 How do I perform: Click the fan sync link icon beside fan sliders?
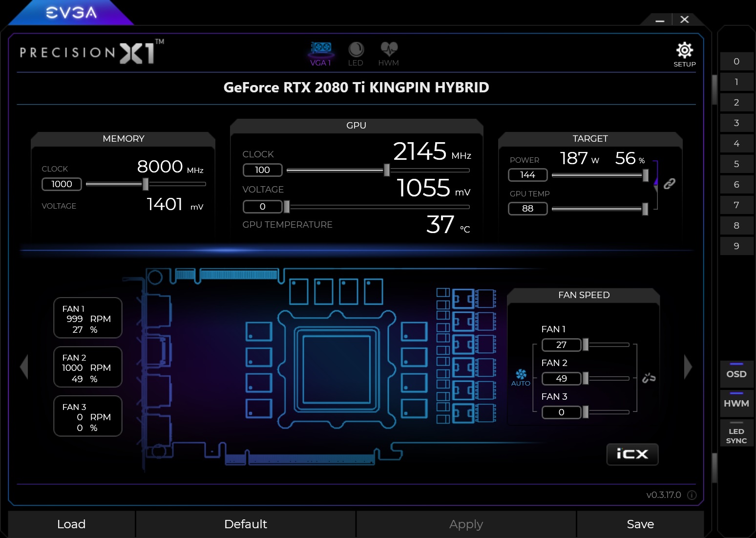[x=649, y=377]
